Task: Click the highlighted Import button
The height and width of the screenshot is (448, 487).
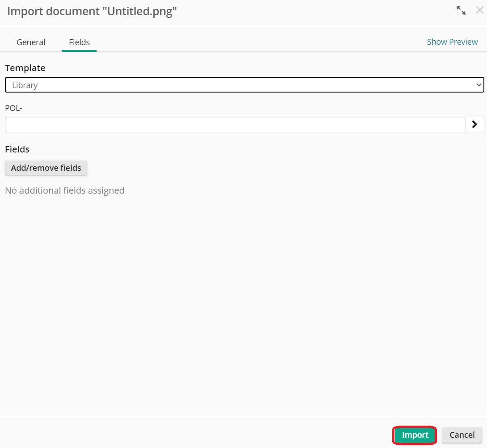Action: 414,435
